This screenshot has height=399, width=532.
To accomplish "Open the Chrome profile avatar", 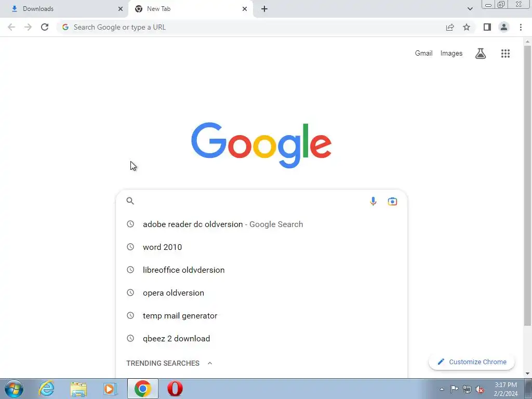I will (x=504, y=27).
